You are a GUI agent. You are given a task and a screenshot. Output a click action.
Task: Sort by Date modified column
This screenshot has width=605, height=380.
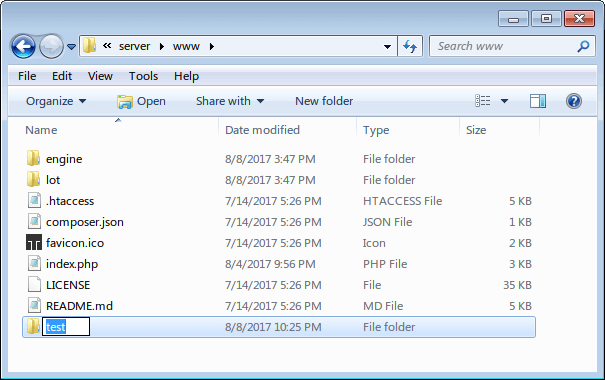[262, 130]
